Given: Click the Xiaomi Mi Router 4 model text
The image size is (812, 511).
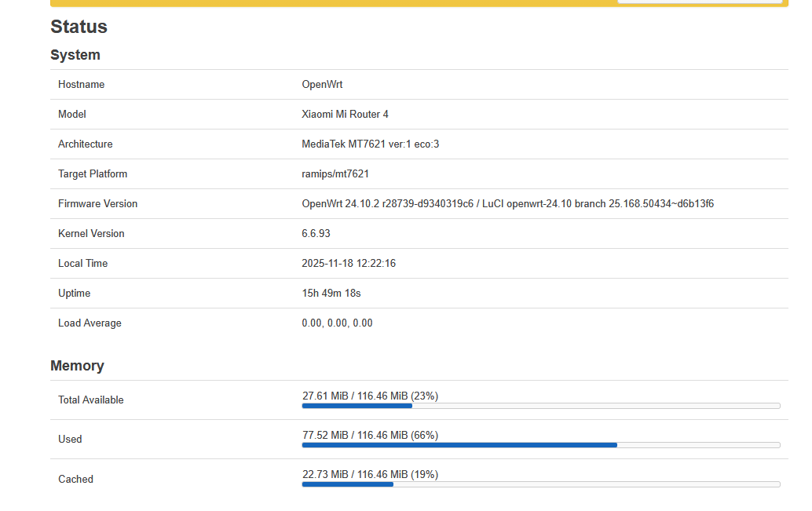Looking at the screenshot, I should tap(345, 115).
